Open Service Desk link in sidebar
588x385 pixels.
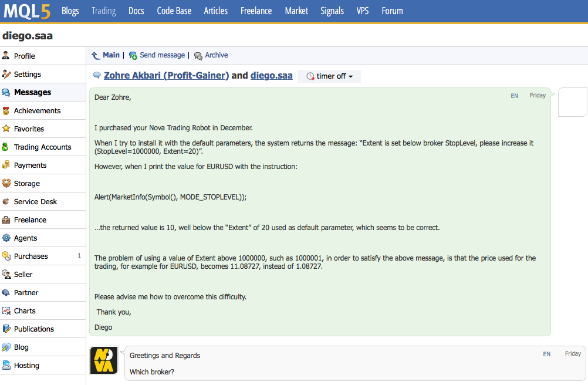[x=35, y=202]
